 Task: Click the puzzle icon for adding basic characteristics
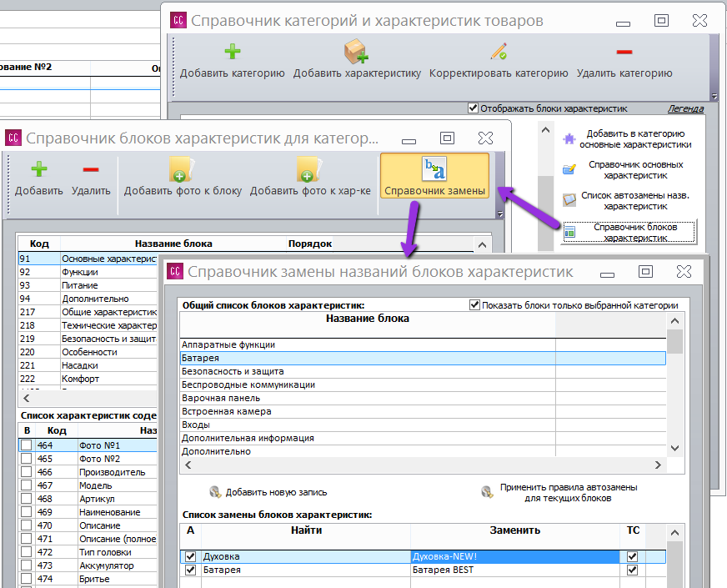(569, 138)
